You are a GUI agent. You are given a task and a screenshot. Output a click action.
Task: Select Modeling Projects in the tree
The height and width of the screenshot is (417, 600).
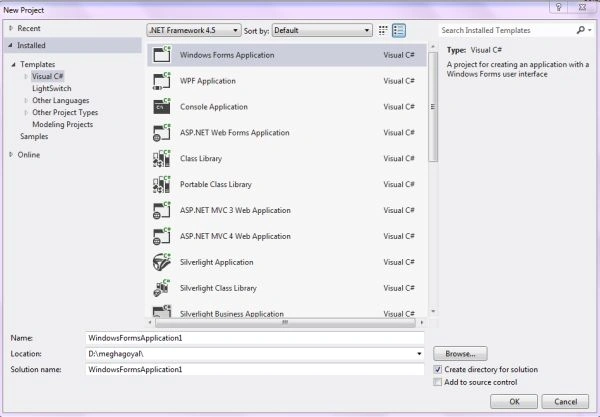[x=62, y=124]
